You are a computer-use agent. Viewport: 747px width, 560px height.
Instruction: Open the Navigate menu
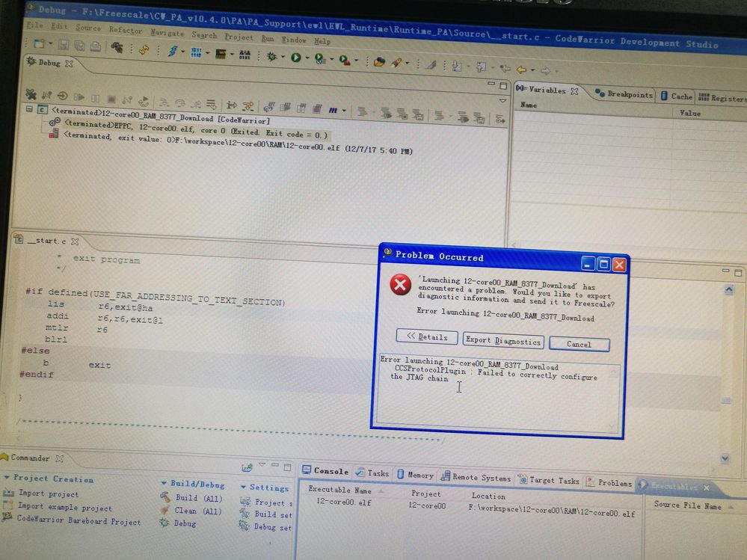pos(167,33)
